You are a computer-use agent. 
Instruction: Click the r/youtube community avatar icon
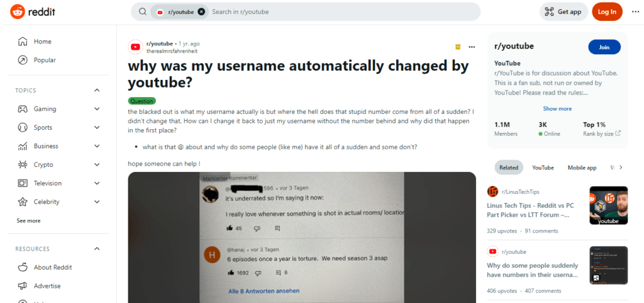click(x=135, y=47)
